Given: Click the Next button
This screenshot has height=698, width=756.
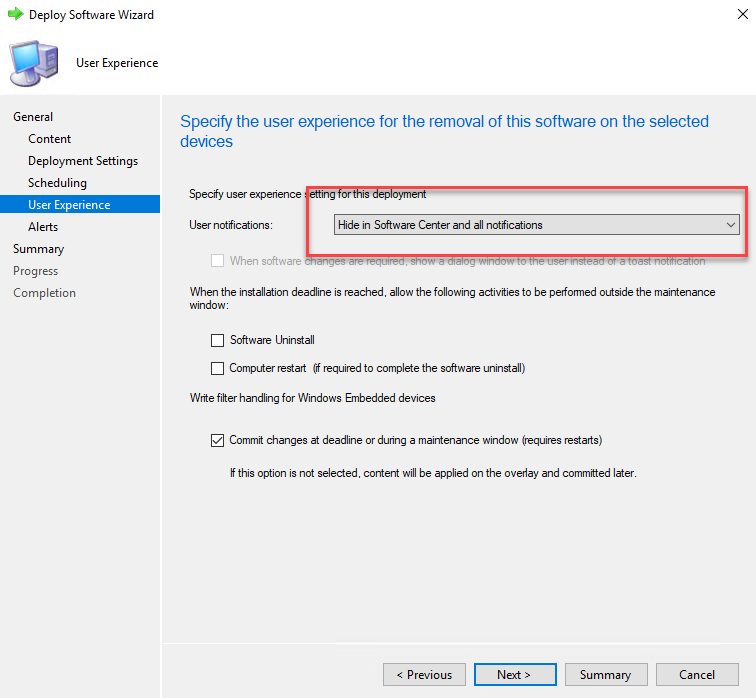Looking at the screenshot, I should tap(515, 675).
